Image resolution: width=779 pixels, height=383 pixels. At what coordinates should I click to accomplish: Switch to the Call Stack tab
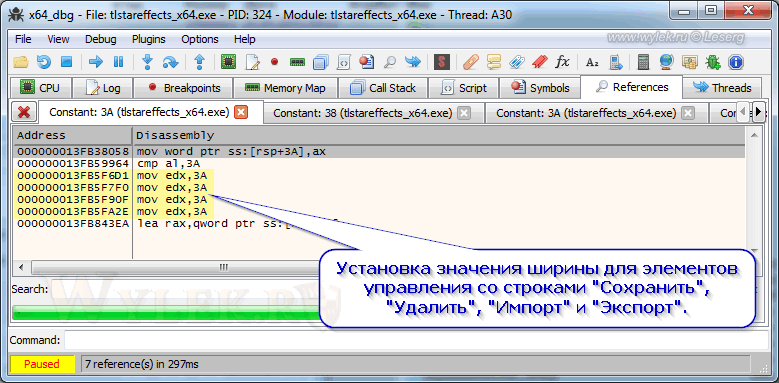pos(383,88)
